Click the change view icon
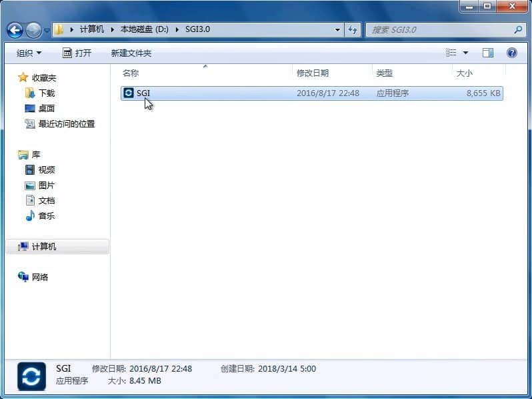 tap(451, 53)
